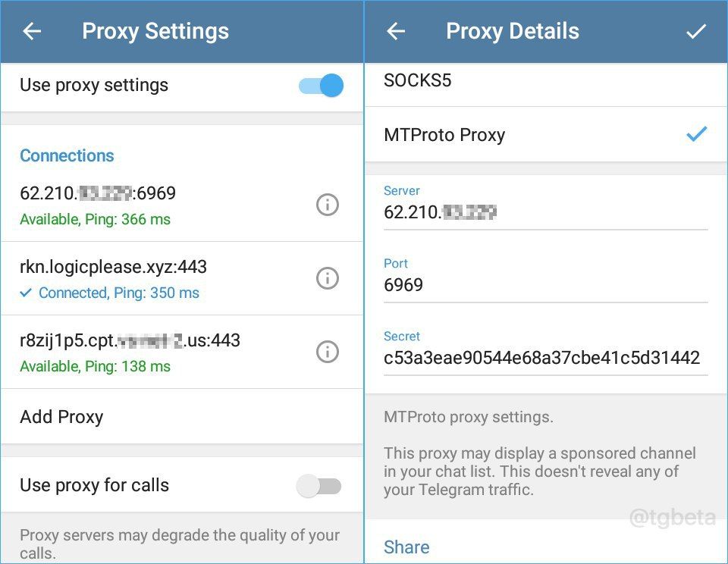This screenshot has width=728, height=564.
Task: Choose the SOCKS5 proxy type
Action: coord(418,80)
